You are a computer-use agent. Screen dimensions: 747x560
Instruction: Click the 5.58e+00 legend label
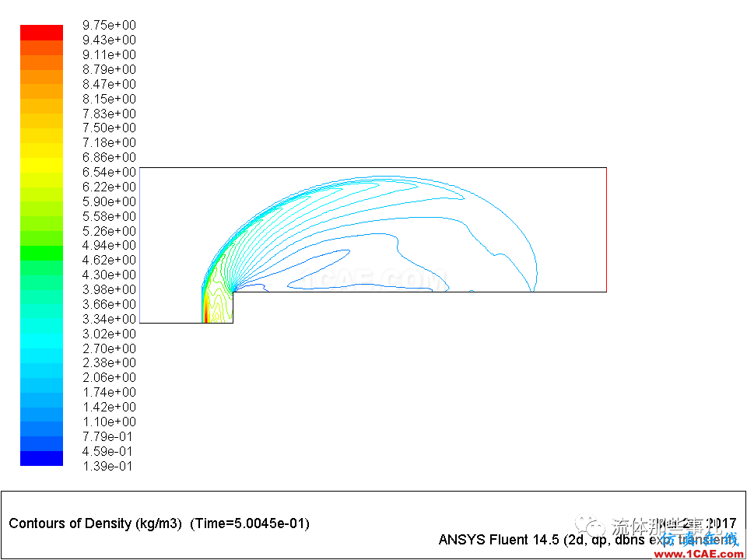(x=109, y=217)
